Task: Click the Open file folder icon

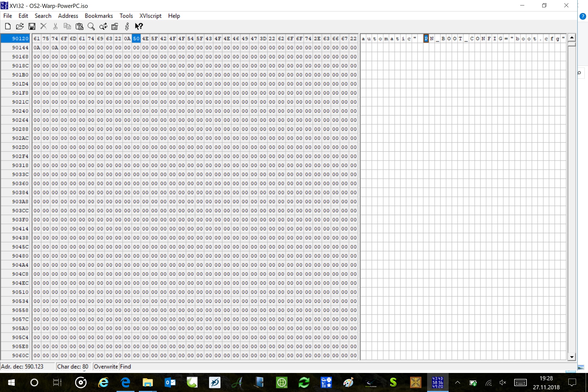Action: coord(20,26)
